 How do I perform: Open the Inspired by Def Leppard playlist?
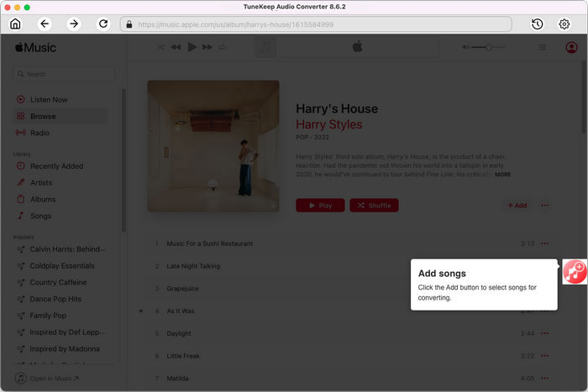click(x=67, y=332)
